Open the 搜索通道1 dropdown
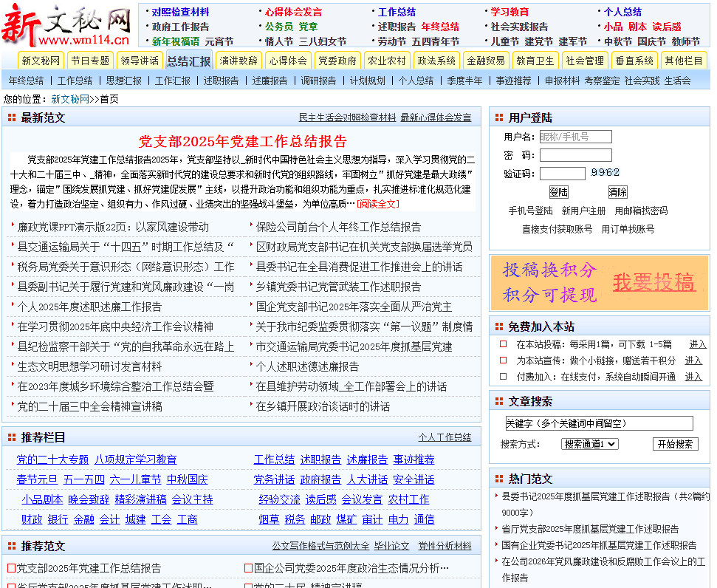Image resolution: width=717 pixels, height=588 pixels. [x=589, y=444]
